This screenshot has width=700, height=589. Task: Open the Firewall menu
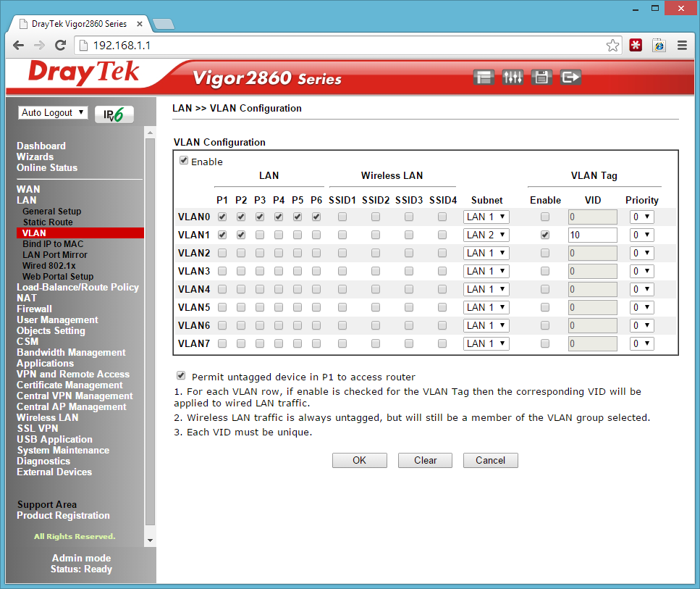(34, 309)
